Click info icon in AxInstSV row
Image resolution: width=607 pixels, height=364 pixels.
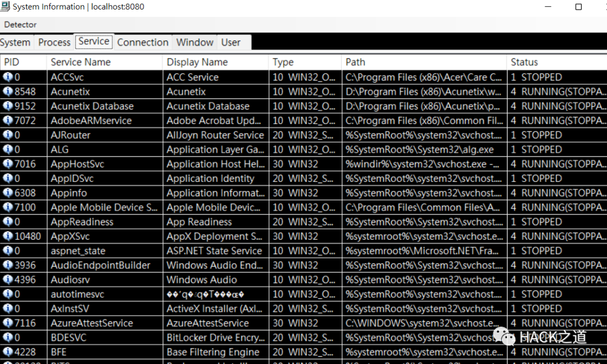[8, 308]
